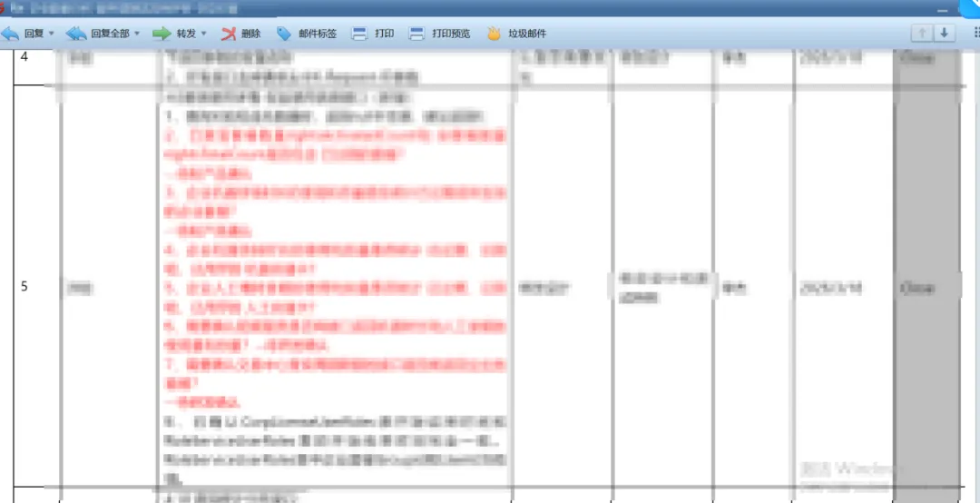980x503 pixels.
Task: Open the 转发 dropdown arrow
Action: click(x=203, y=34)
